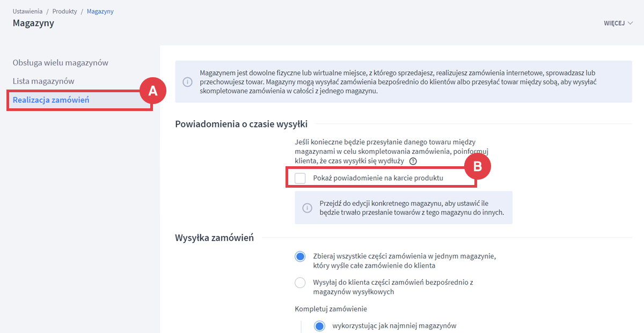Enable 'Pokaż powiadomienie na karcie produktu' checkbox
Viewport: 644px width, 333px height.
301,178
